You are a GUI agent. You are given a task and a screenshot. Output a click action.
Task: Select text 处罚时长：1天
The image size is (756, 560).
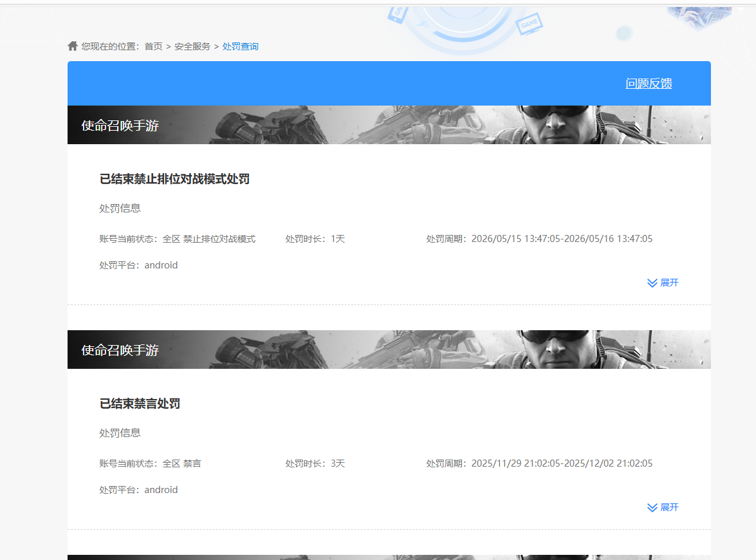tap(315, 239)
